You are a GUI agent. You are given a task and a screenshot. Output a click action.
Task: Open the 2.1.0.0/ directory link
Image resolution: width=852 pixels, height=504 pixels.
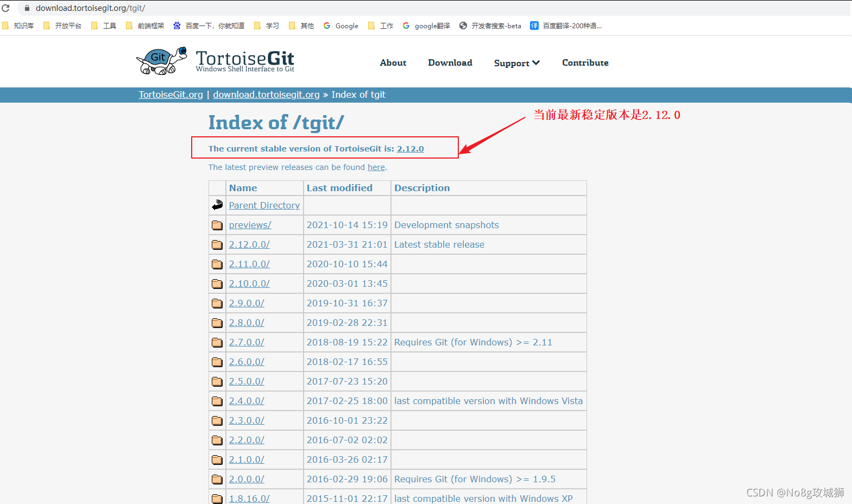pyautogui.click(x=247, y=459)
